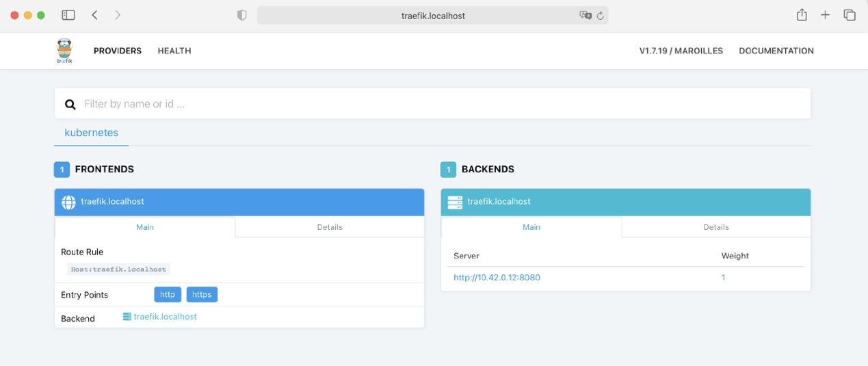Click the Entry Points label
Screen dimensions: 868x366
click(85, 295)
